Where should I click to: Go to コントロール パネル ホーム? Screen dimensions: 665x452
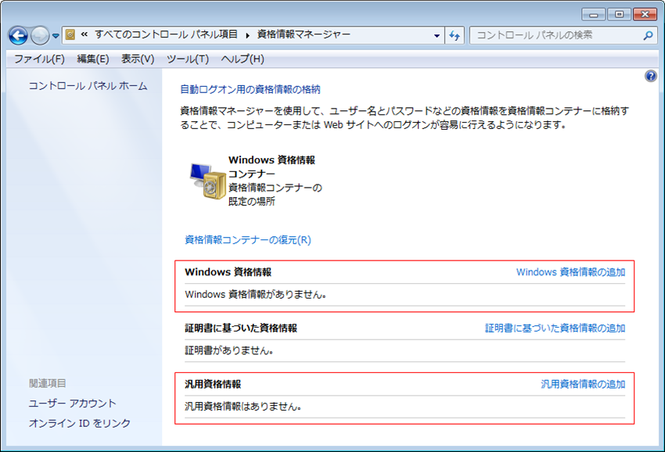tap(88, 86)
